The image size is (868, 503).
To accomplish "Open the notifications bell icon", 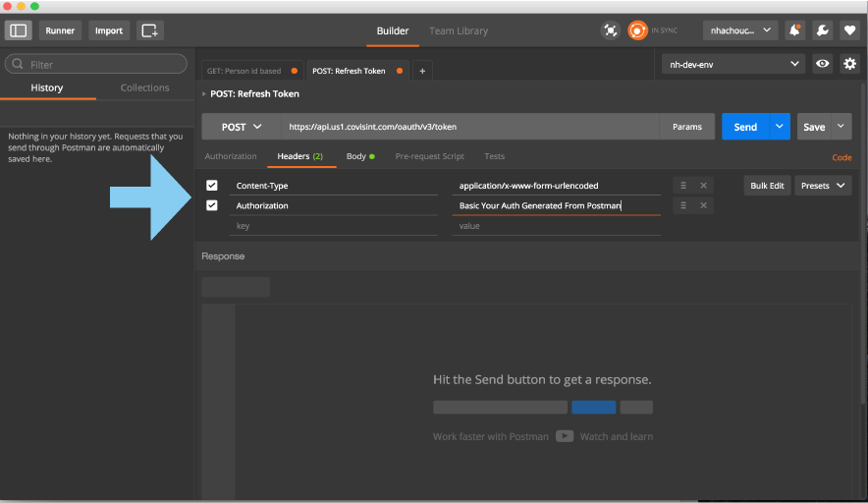I will click(x=794, y=30).
